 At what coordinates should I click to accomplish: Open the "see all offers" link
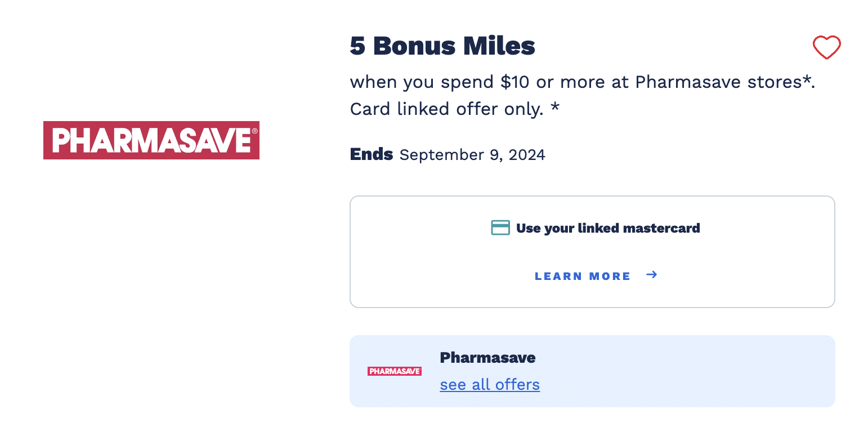coord(490,385)
